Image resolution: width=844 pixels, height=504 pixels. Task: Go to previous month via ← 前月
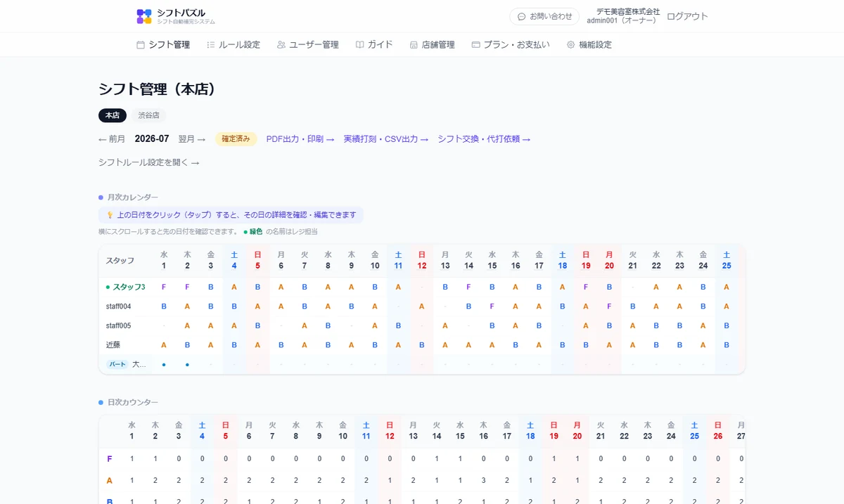click(x=112, y=139)
